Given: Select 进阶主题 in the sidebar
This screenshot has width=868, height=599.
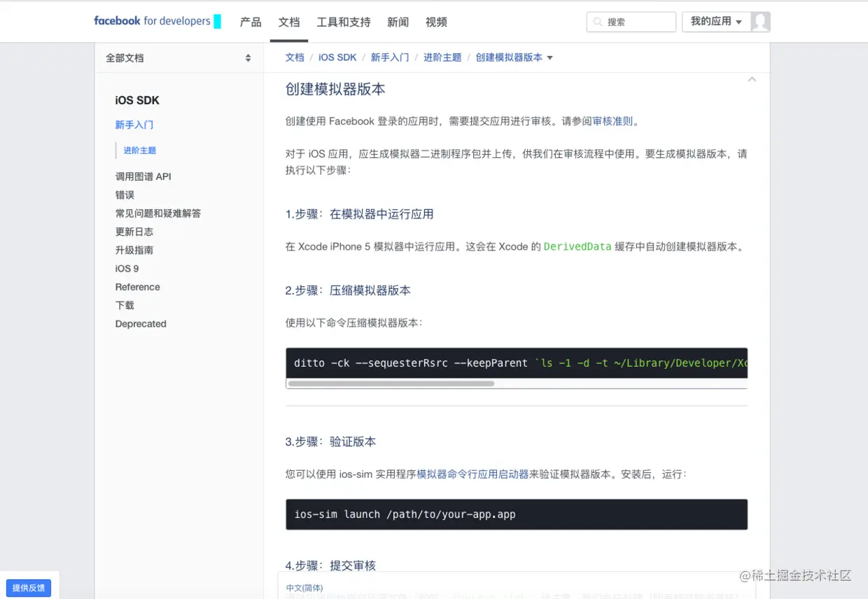Looking at the screenshot, I should 140,150.
